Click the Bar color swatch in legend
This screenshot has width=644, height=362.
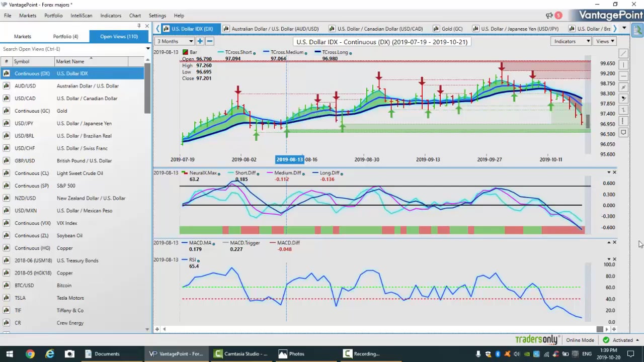pyautogui.click(x=186, y=52)
